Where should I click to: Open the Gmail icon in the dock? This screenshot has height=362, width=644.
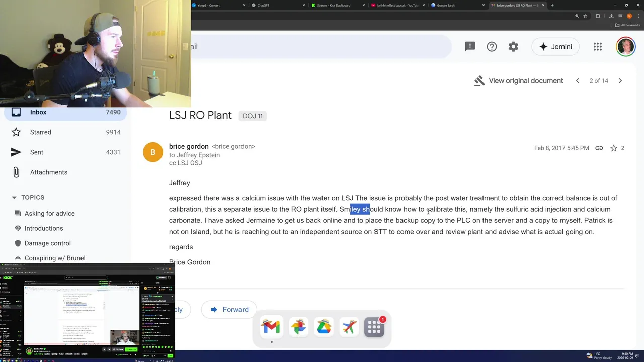tap(271, 327)
